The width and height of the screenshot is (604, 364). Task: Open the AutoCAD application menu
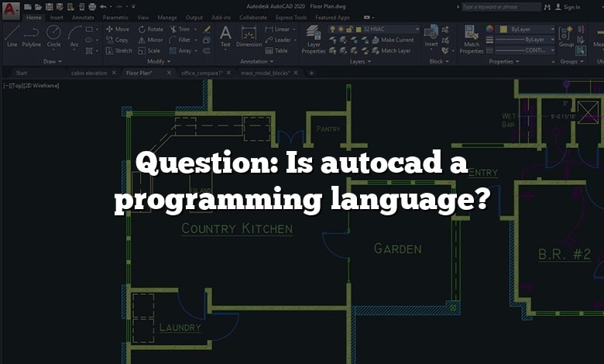click(11, 10)
